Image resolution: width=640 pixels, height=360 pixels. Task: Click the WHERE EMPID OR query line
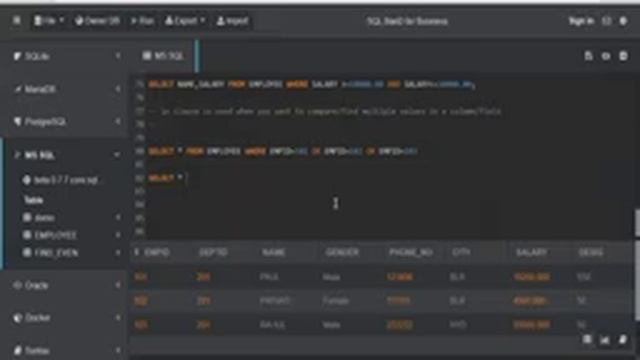point(282,151)
